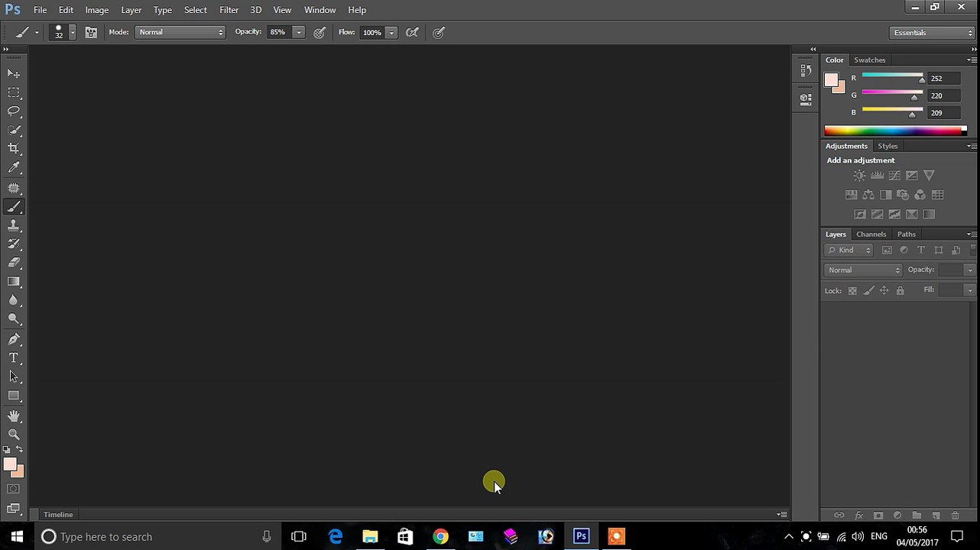Click the foreground color swatch in Color panel
This screenshot has width=980, height=550.
[x=831, y=79]
